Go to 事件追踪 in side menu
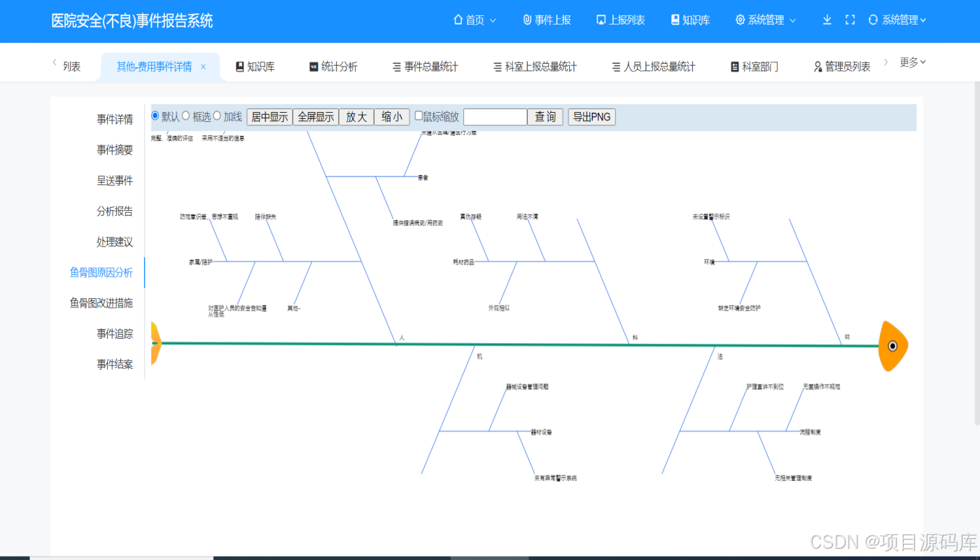Viewport: 980px width, 560px height. [115, 334]
